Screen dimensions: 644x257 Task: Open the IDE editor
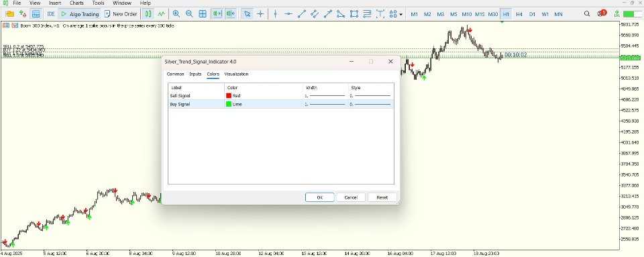51,14
